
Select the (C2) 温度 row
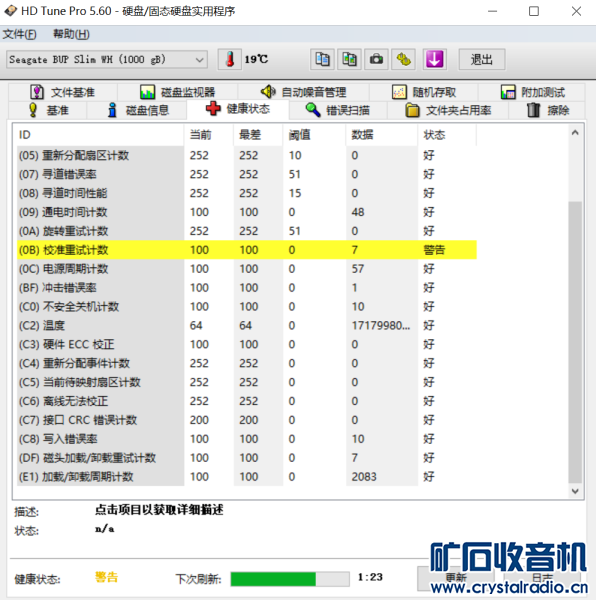(x=247, y=326)
